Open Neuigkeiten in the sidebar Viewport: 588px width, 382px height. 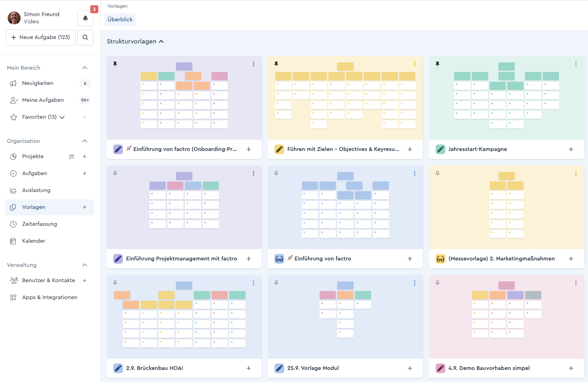point(50,83)
